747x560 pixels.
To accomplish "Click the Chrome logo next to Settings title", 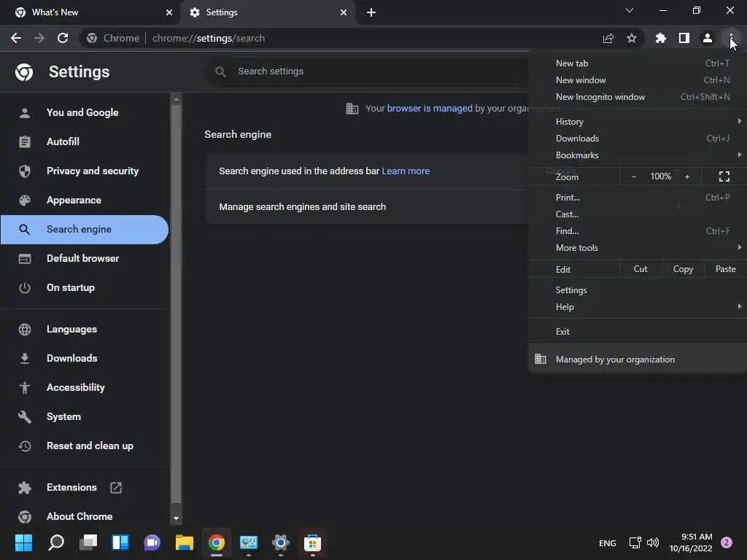I will [x=24, y=72].
